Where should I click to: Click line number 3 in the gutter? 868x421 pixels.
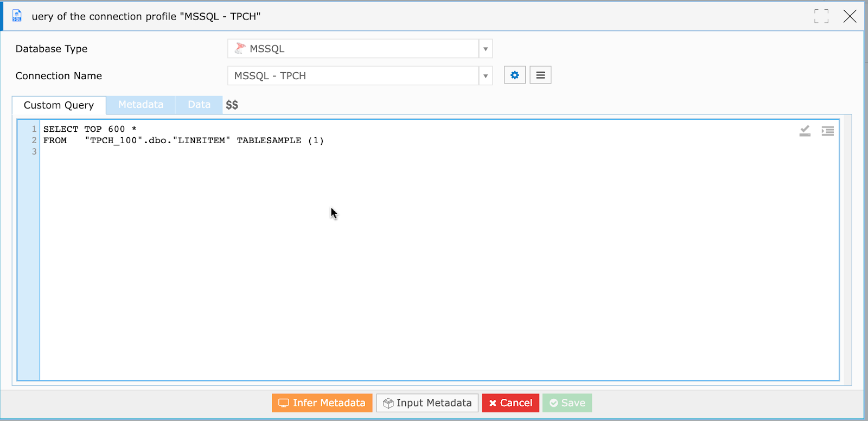[34, 152]
